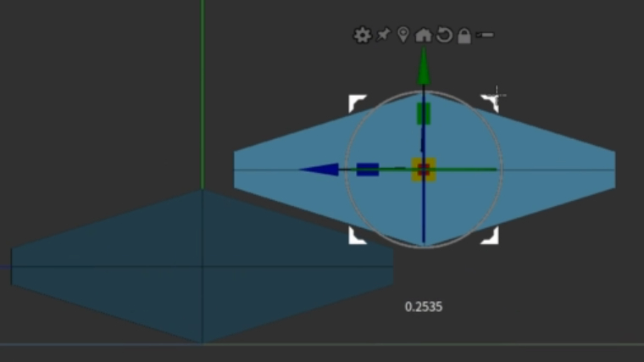Click the minus bar icon after the padlock
Screen dimensions: 644x362
(x=485, y=35)
